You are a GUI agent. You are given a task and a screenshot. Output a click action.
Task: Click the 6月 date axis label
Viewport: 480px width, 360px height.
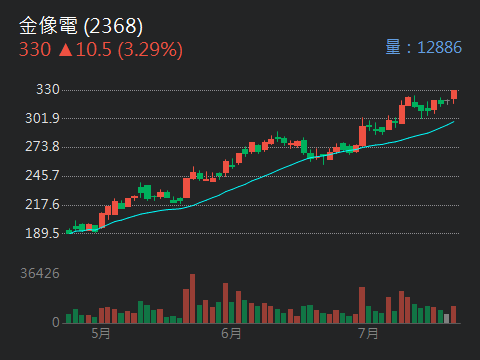[231, 333]
